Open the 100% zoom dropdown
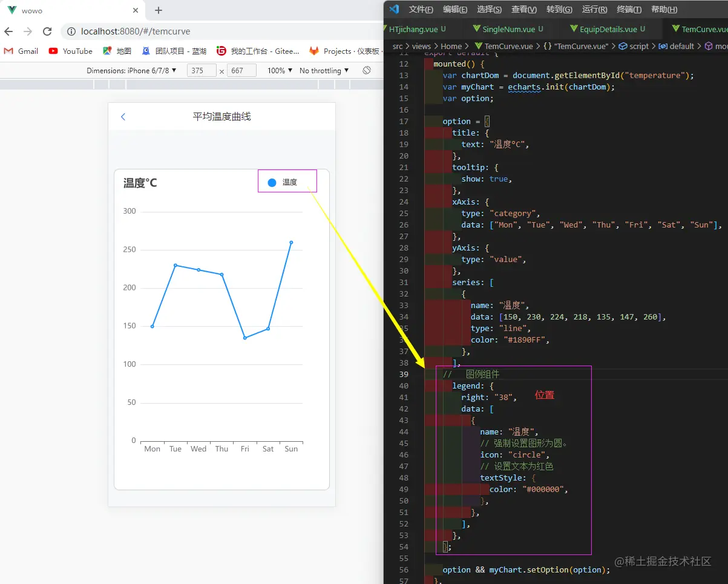The width and height of the screenshot is (728, 584). [280, 70]
